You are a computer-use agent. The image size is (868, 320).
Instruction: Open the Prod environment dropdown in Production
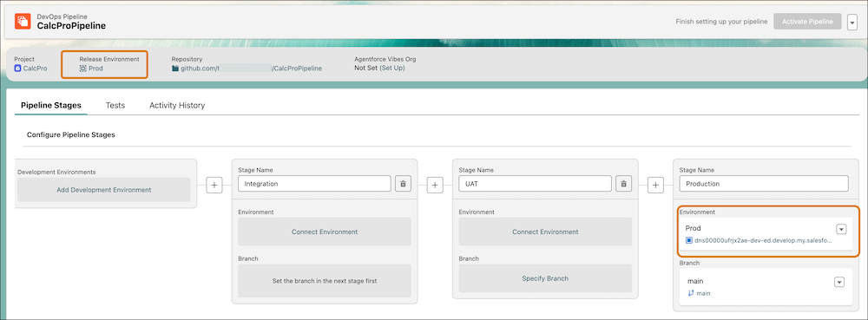(x=841, y=229)
